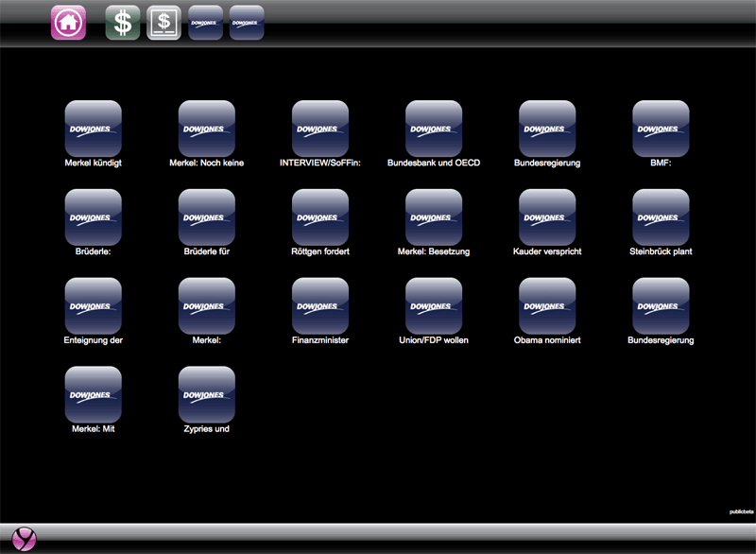Select the white dollar document icon
Screen dimensions: 756x554
coord(163,23)
